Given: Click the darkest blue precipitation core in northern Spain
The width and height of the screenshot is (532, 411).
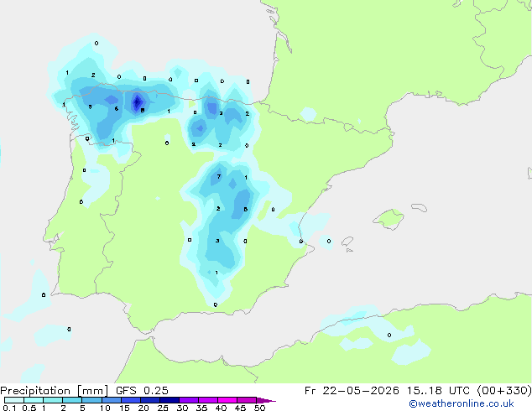Looking at the screenshot, I should coord(138,101).
